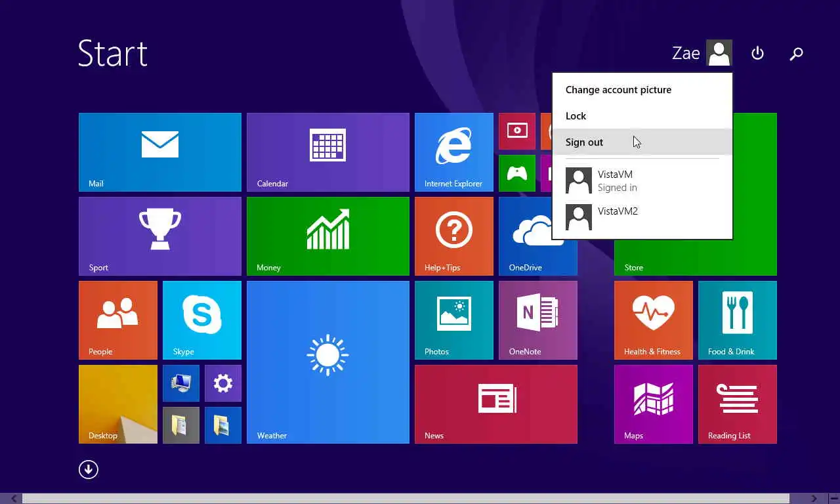
Task: Click the Zae account picture
Action: click(x=719, y=53)
